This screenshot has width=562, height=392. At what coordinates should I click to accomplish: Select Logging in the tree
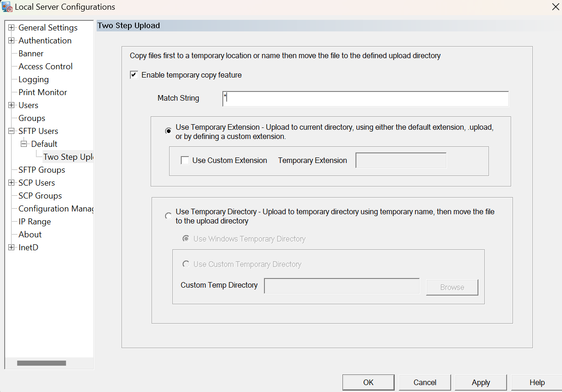pos(33,79)
